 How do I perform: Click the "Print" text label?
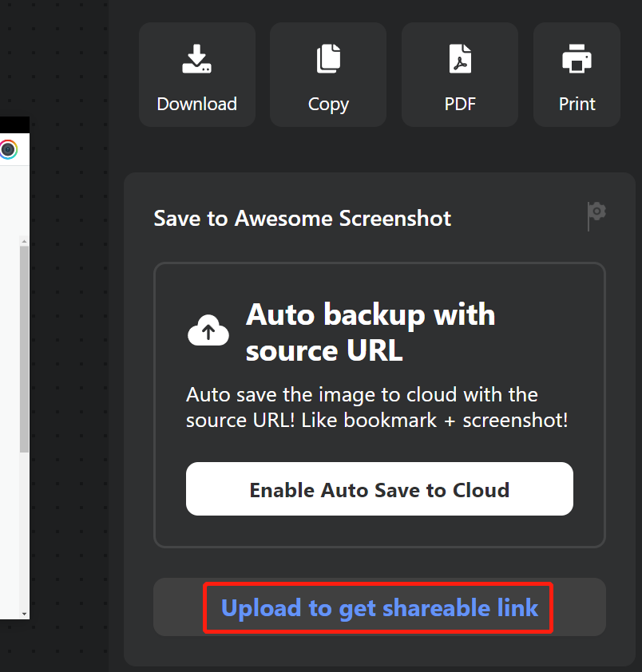tap(577, 104)
